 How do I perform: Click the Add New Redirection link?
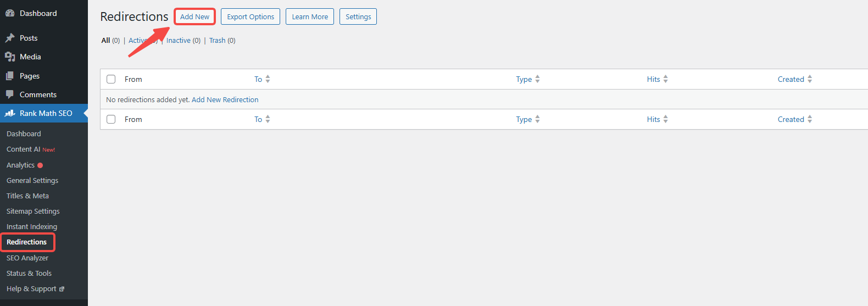point(225,99)
